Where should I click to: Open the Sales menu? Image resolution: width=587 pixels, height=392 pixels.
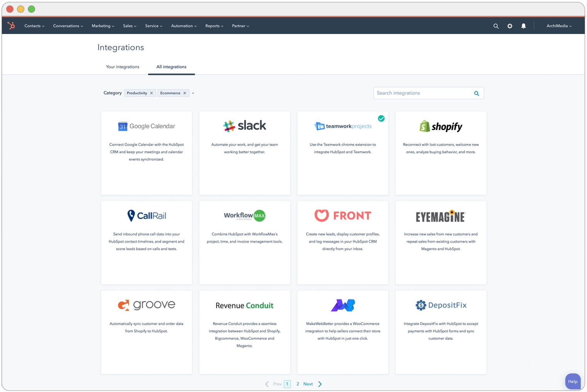(130, 26)
